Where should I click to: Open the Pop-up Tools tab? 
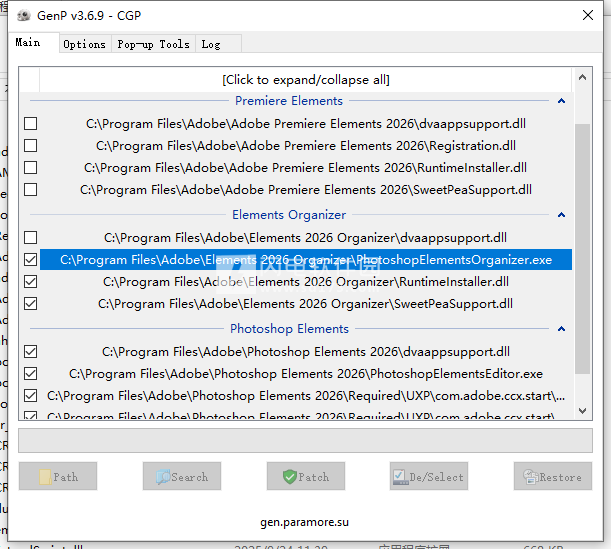[153, 44]
